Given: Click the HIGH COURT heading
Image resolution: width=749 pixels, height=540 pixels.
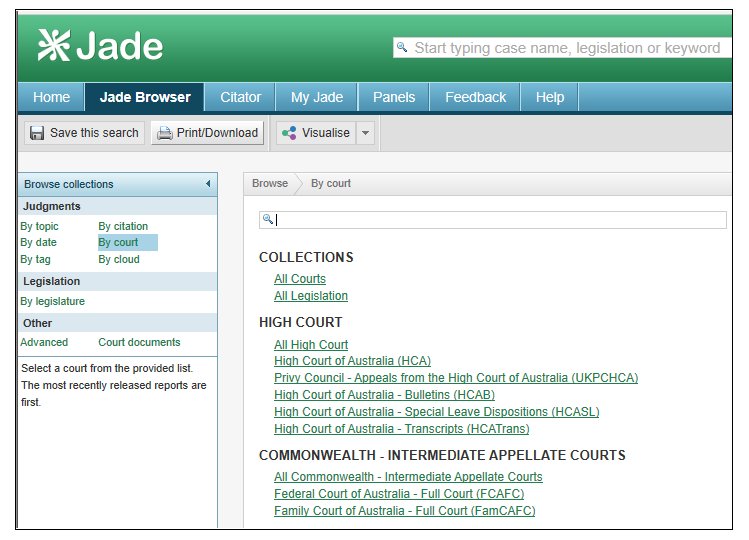Looking at the screenshot, I should tap(300, 322).
